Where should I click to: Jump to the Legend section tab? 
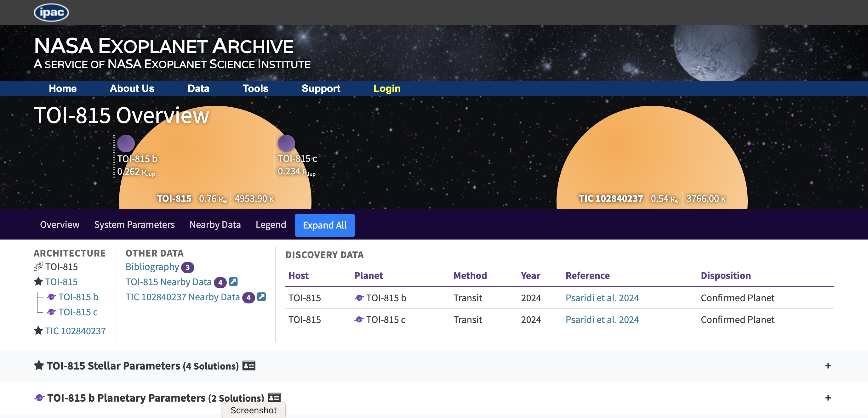click(x=271, y=225)
